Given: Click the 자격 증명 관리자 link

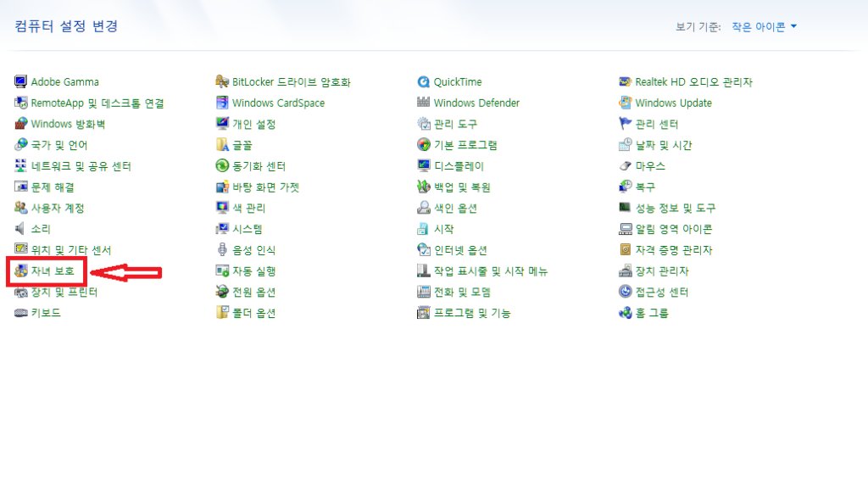Looking at the screenshot, I should (x=674, y=250).
